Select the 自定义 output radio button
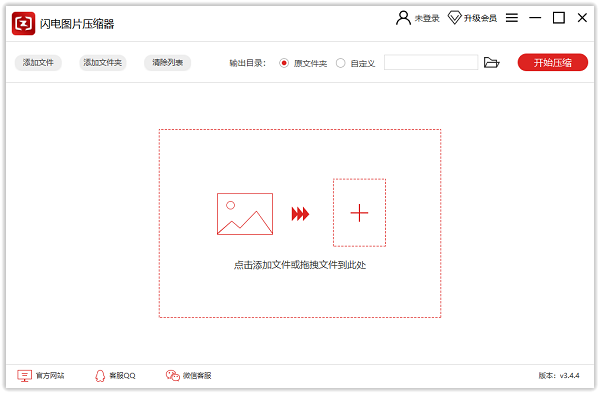 341,63
